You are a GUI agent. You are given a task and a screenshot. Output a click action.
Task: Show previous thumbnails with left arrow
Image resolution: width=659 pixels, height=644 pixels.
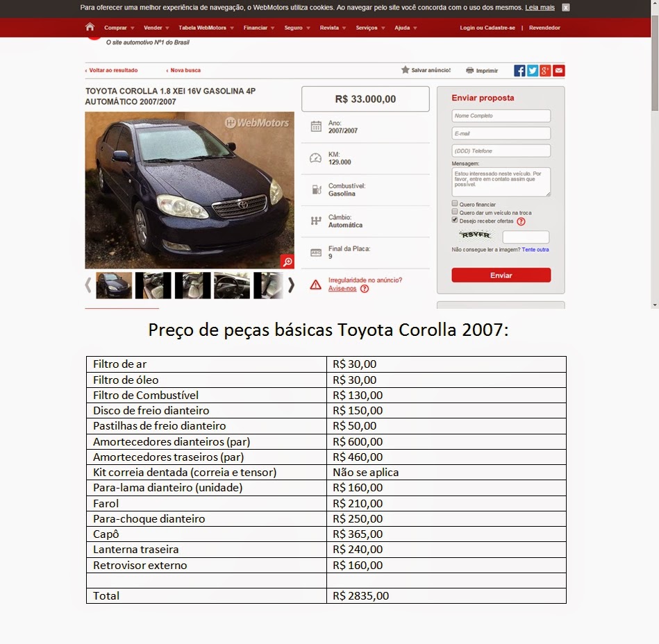pos(87,285)
